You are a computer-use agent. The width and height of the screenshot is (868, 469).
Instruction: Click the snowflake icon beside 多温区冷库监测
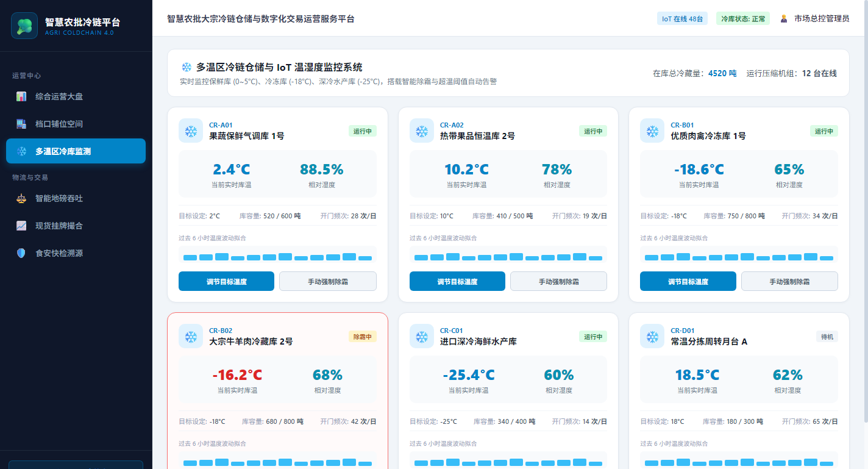click(21, 151)
